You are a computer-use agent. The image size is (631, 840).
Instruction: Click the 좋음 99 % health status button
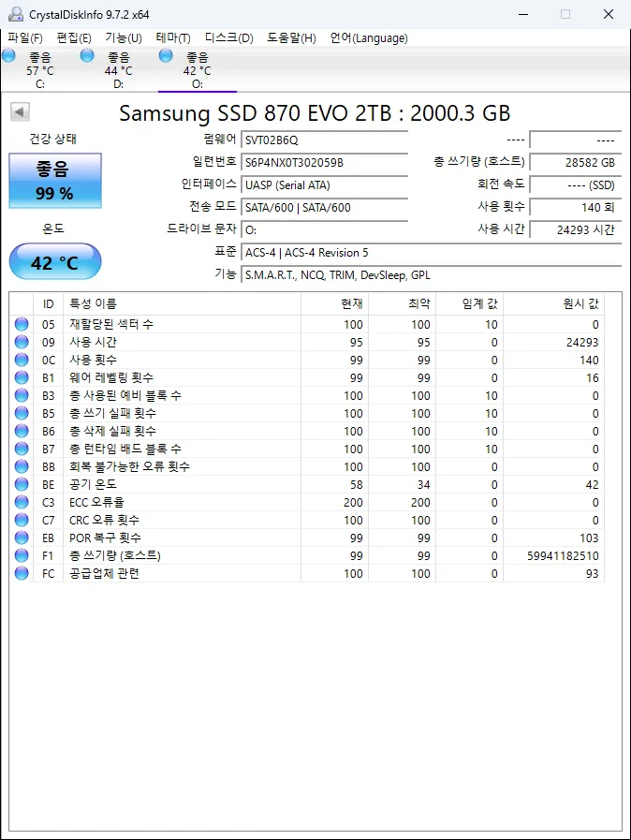[x=55, y=181]
